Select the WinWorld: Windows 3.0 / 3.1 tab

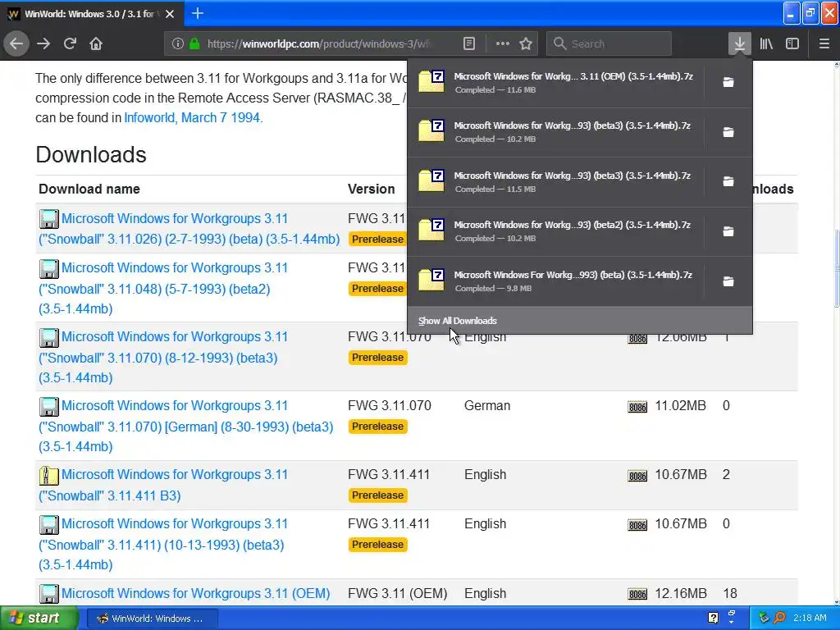coord(92,14)
